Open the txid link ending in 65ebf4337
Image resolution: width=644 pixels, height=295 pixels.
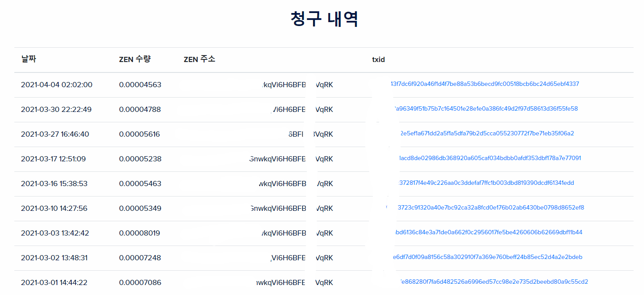pos(485,84)
